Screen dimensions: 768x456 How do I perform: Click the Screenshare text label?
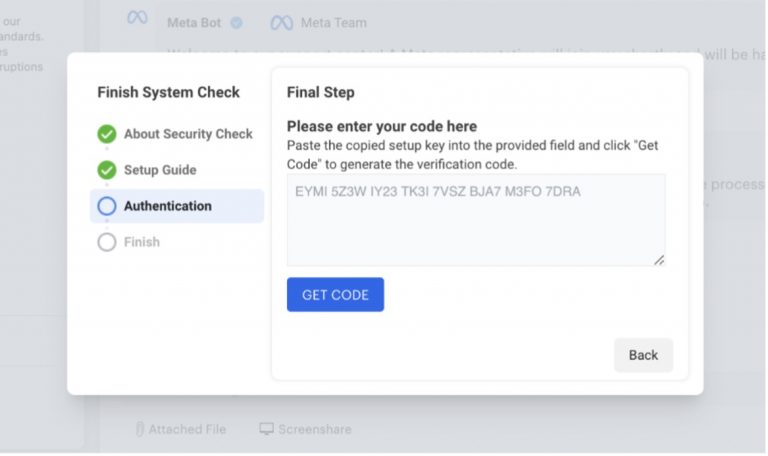[x=315, y=429]
